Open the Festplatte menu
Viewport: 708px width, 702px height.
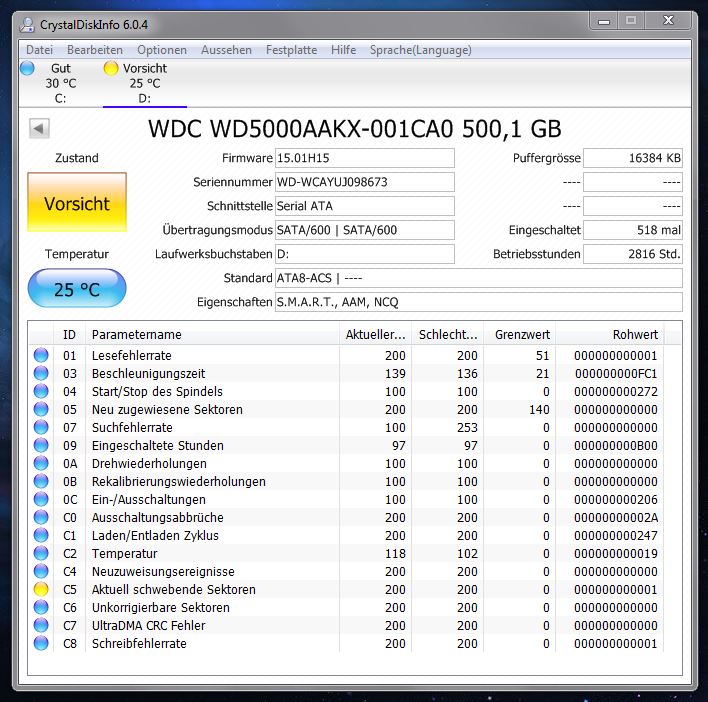[x=291, y=50]
